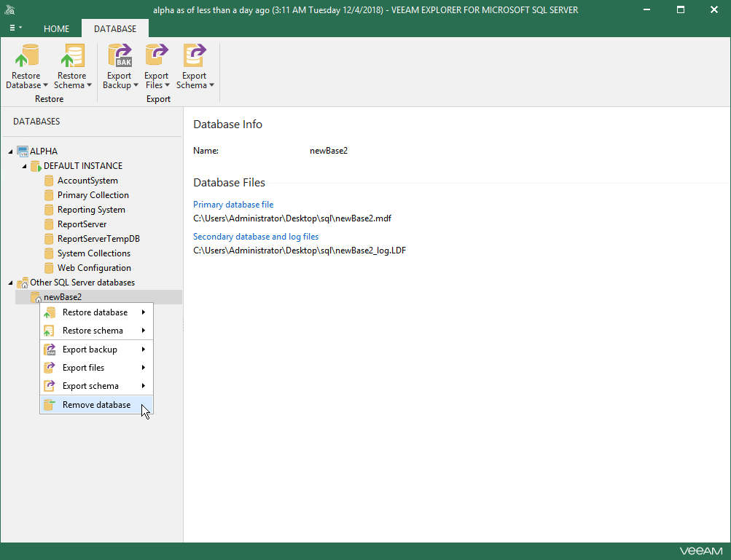Choose Export backup from context menu
731x560 pixels.
point(96,350)
